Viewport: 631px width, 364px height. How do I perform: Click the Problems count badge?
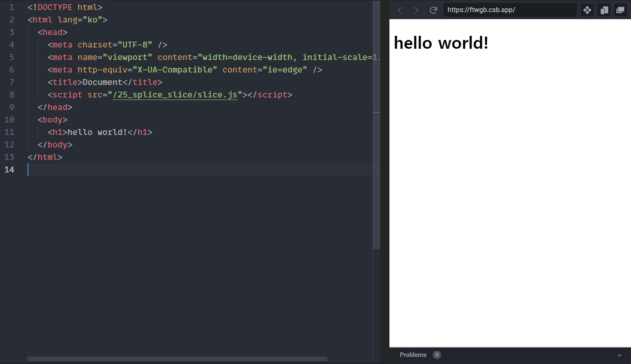(x=437, y=355)
